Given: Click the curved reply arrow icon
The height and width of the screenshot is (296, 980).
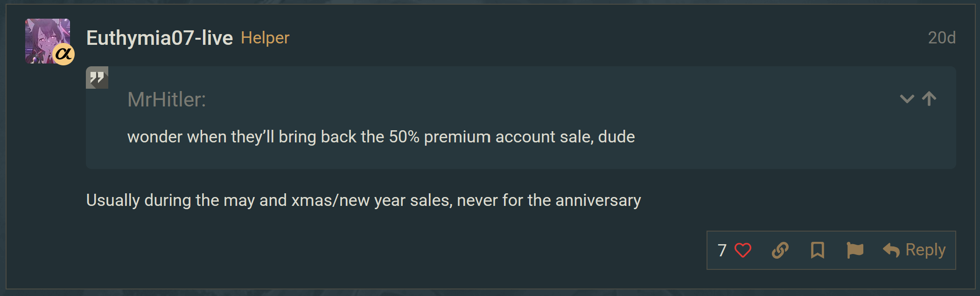Looking at the screenshot, I should 891,250.
